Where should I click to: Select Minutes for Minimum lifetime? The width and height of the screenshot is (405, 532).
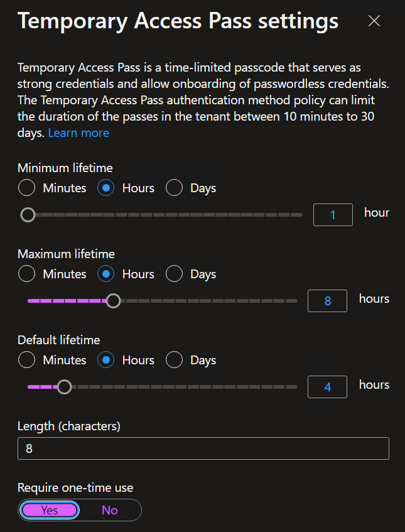tap(26, 188)
